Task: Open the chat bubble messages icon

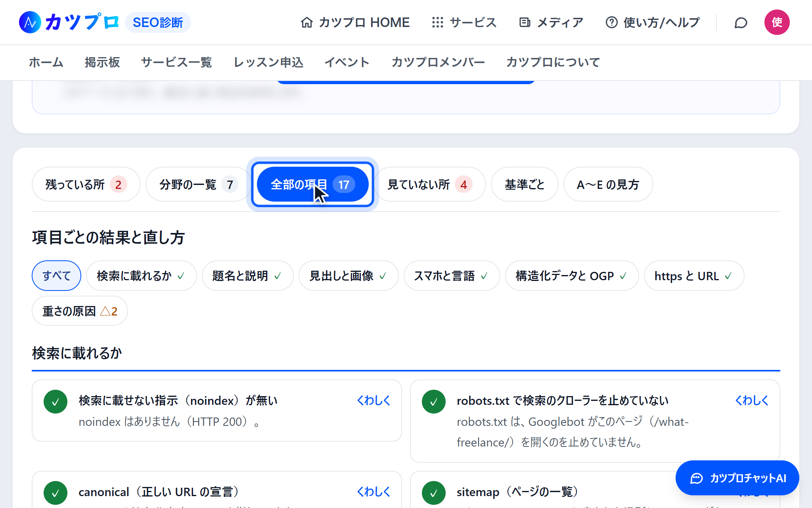Action: (x=741, y=23)
